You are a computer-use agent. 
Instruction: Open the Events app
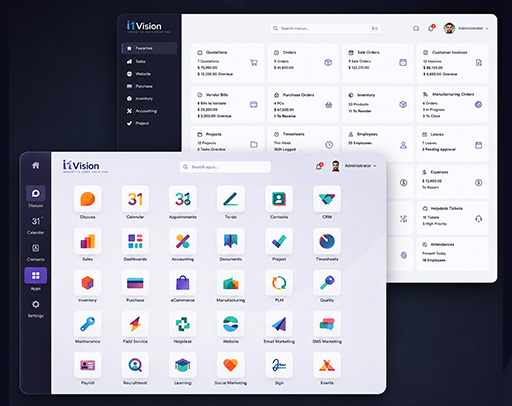click(327, 365)
